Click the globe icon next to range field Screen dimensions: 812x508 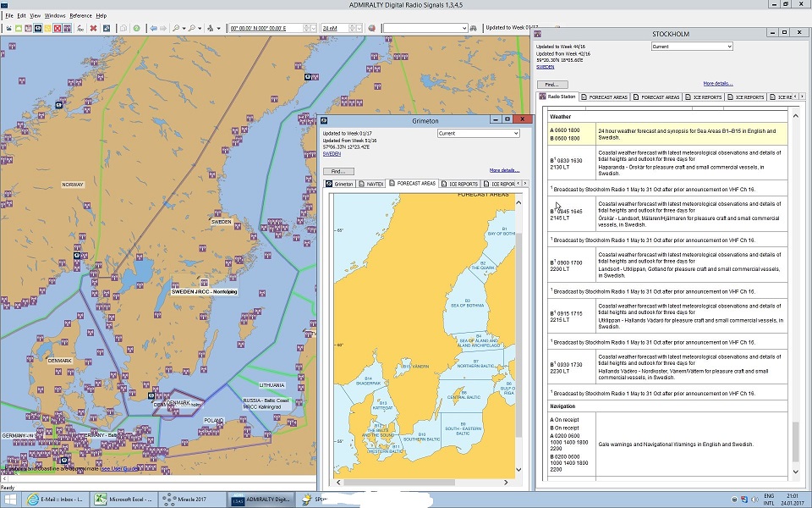coord(372,29)
